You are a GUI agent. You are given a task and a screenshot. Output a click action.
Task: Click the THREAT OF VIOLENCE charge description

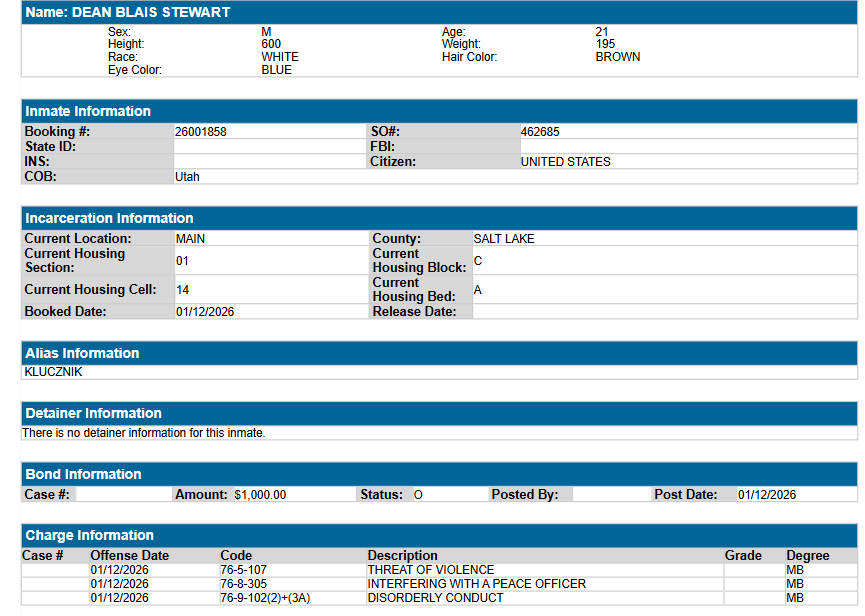pos(430,570)
